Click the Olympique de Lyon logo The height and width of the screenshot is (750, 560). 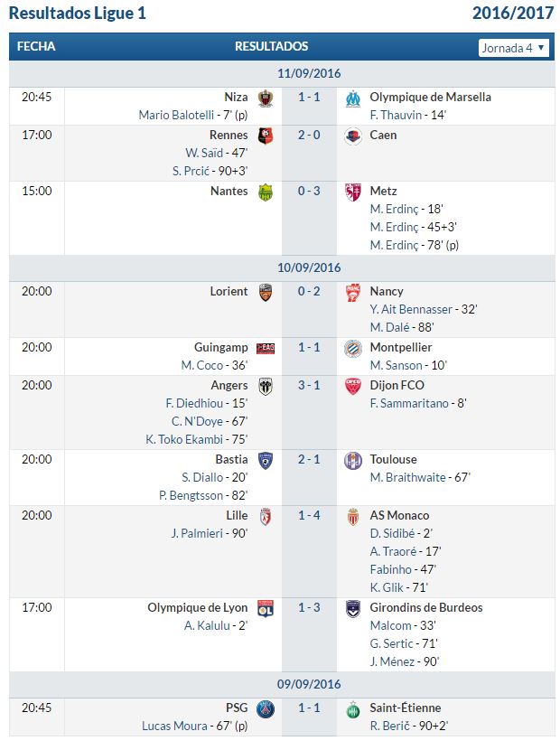(x=266, y=608)
